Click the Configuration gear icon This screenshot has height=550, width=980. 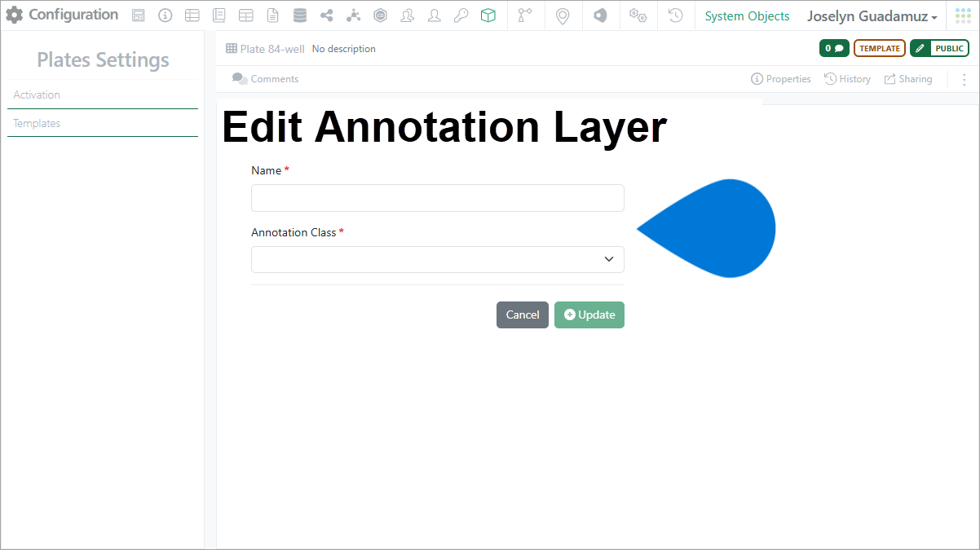(x=15, y=15)
